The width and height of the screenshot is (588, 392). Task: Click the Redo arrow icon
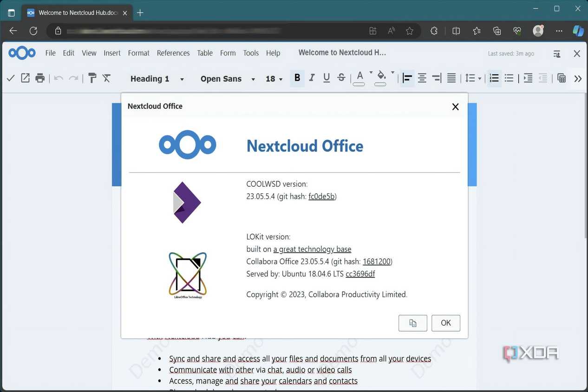73,78
